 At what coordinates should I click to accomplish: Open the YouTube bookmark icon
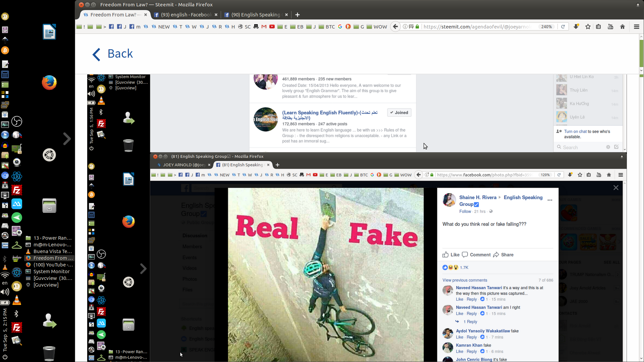(x=272, y=27)
